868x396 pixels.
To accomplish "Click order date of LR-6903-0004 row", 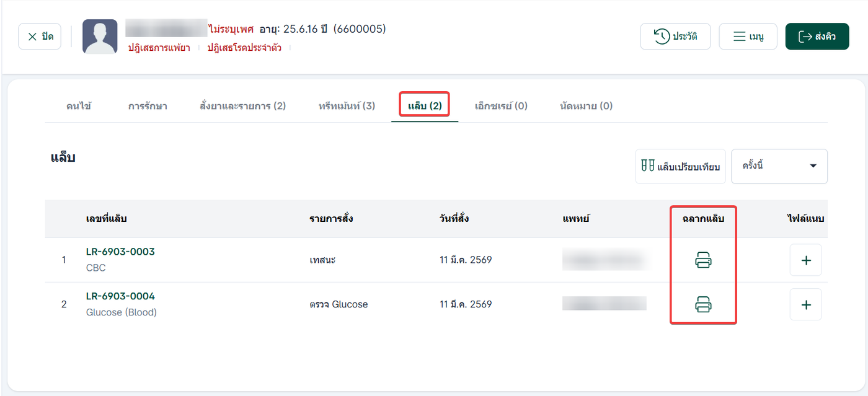I will [x=466, y=304].
